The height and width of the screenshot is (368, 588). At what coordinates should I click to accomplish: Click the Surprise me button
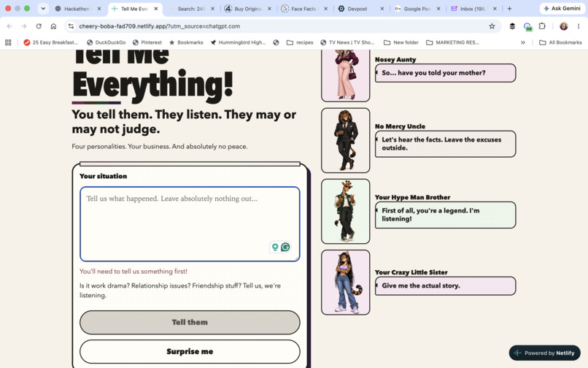[x=190, y=351]
